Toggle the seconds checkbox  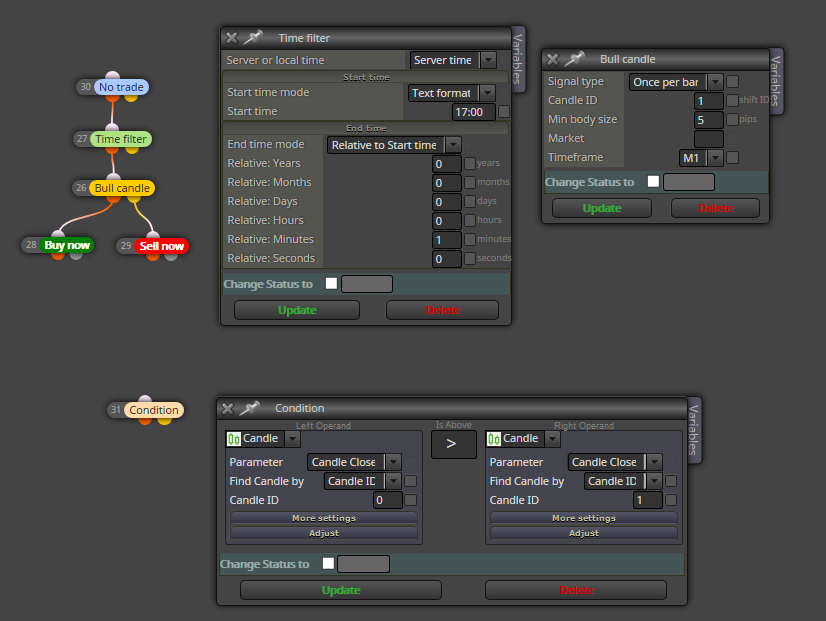[470, 258]
